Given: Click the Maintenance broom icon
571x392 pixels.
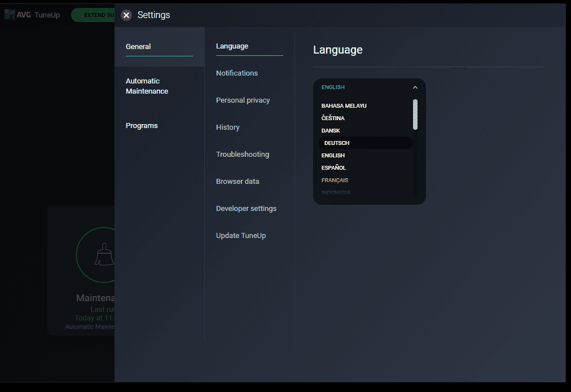Looking at the screenshot, I should (x=104, y=254).
